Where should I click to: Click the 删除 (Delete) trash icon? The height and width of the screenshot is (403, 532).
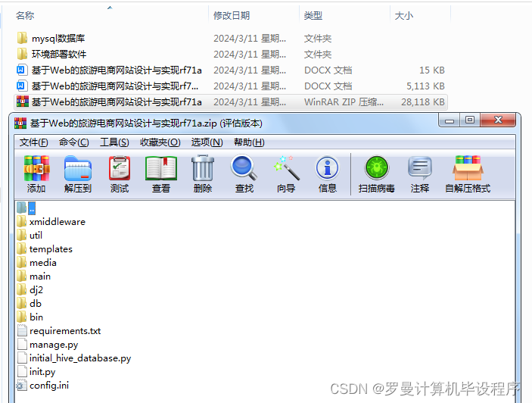click(x=203, y=168)
